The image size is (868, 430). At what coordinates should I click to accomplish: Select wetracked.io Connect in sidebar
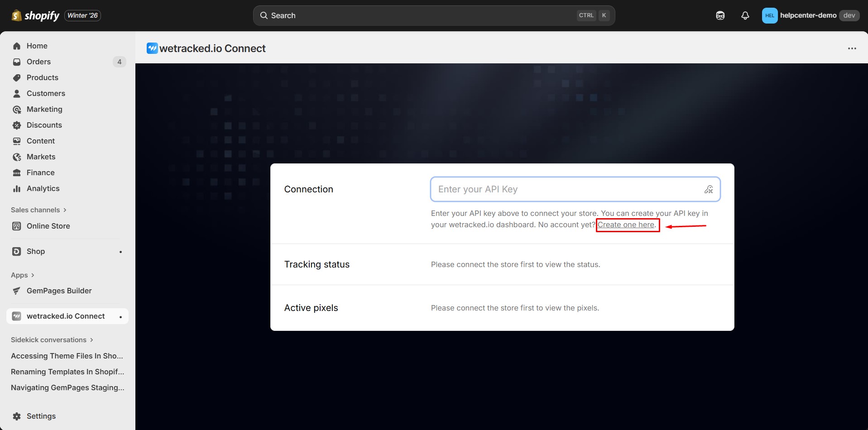(x=67, y=316)
